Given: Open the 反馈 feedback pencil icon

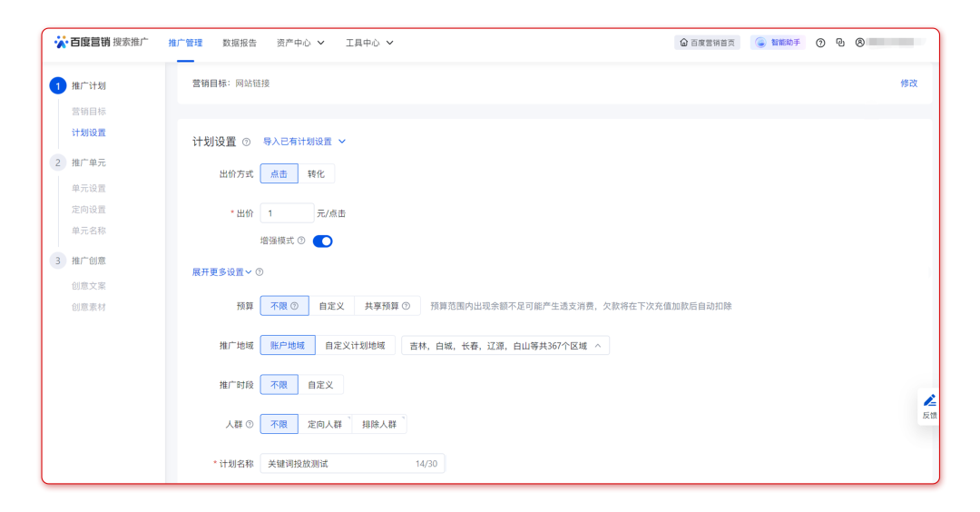Looking at the screenshot, I should 929,401.
